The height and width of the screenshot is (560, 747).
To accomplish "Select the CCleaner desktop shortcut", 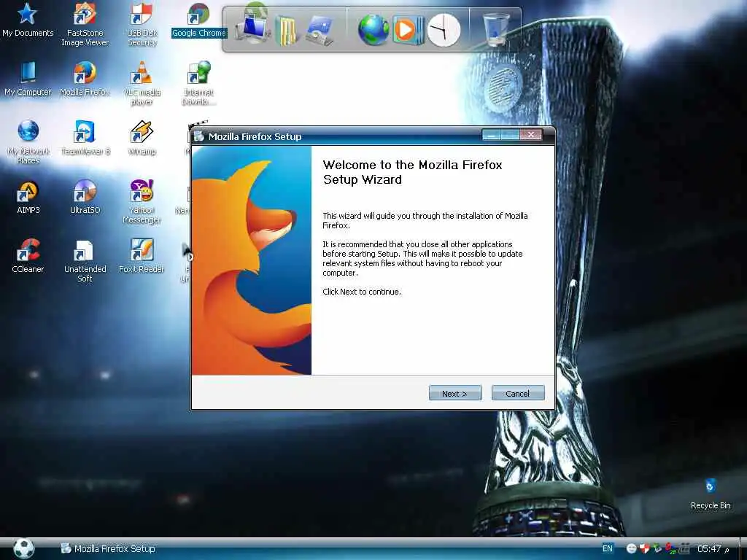I will [28, 256].
